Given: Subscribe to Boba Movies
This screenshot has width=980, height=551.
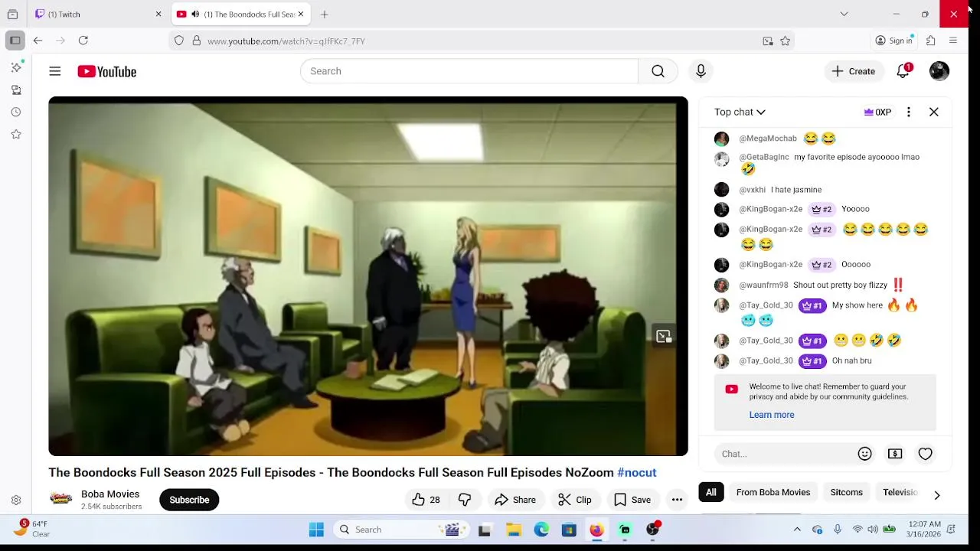Looking at the screenshot, I should 189,500.
